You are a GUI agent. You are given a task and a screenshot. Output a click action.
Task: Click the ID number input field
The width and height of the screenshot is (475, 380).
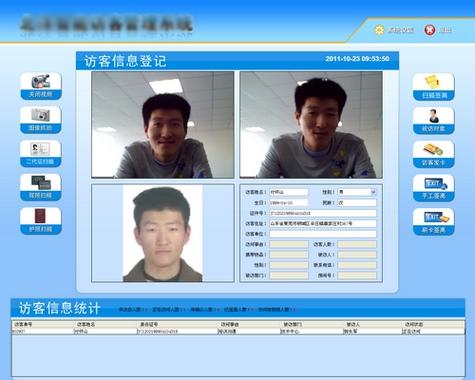[323, 213]
